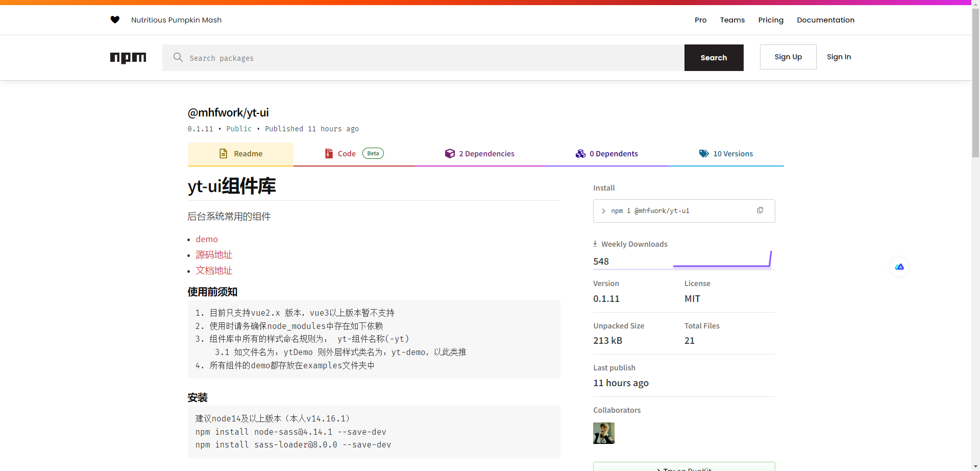Click the black Search button

coord(714,58)
